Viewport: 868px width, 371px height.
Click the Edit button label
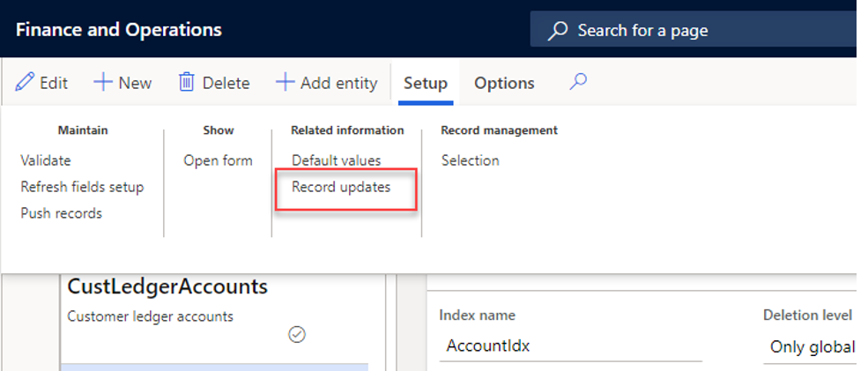(x=54, y=83)
